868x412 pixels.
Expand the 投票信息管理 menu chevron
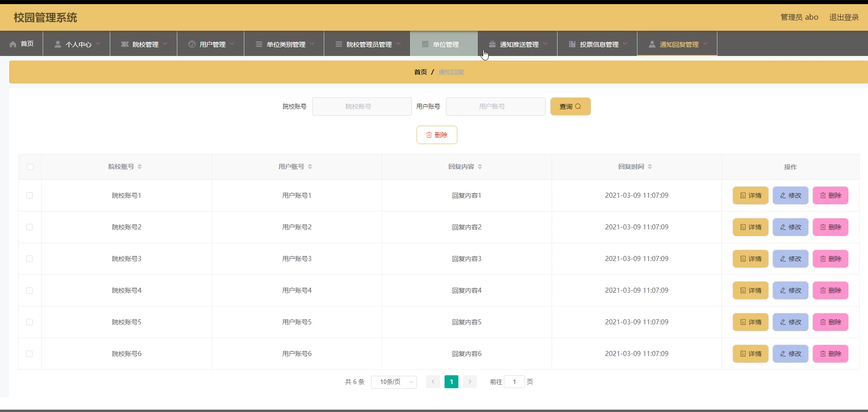click(625, 44)
